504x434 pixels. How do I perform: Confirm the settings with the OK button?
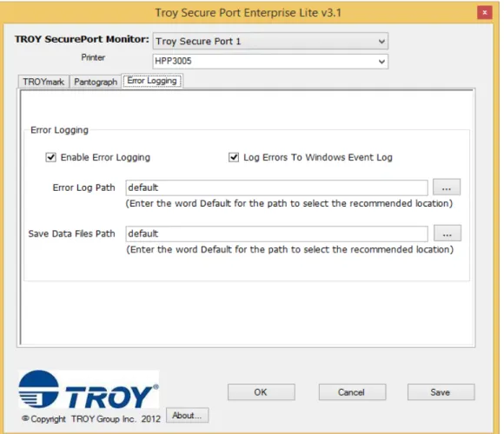[261, 392]
